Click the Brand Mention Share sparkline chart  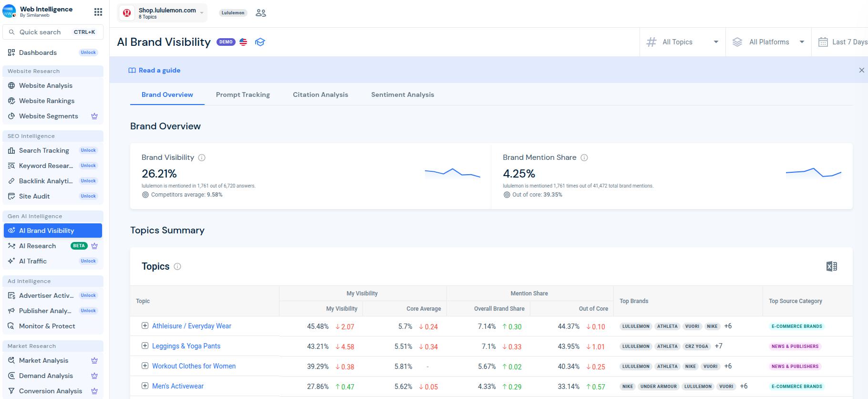[814, 173]
